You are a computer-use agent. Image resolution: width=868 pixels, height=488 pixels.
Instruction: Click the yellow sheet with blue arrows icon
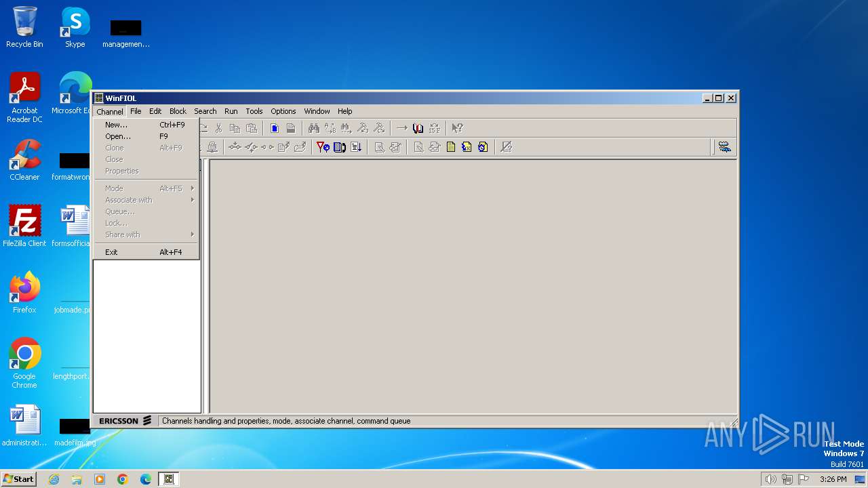pos(467,147)
